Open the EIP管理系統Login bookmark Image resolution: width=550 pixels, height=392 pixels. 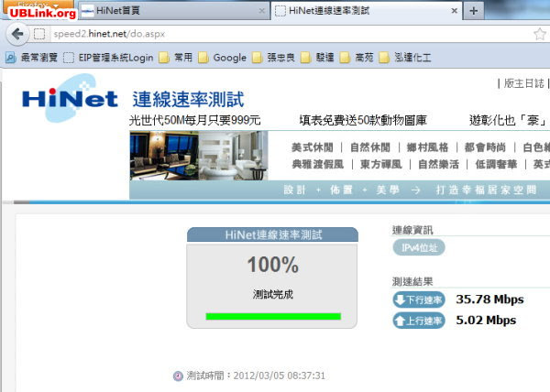point(108,58)
